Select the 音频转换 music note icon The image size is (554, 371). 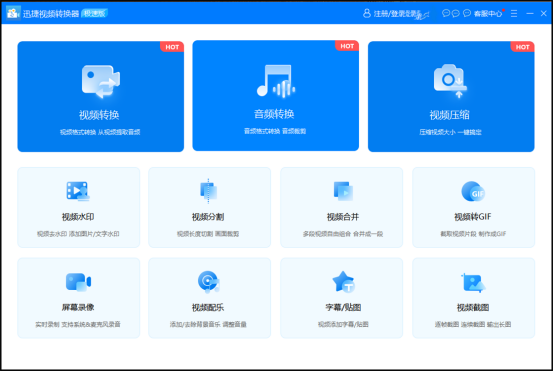point(276,81)
